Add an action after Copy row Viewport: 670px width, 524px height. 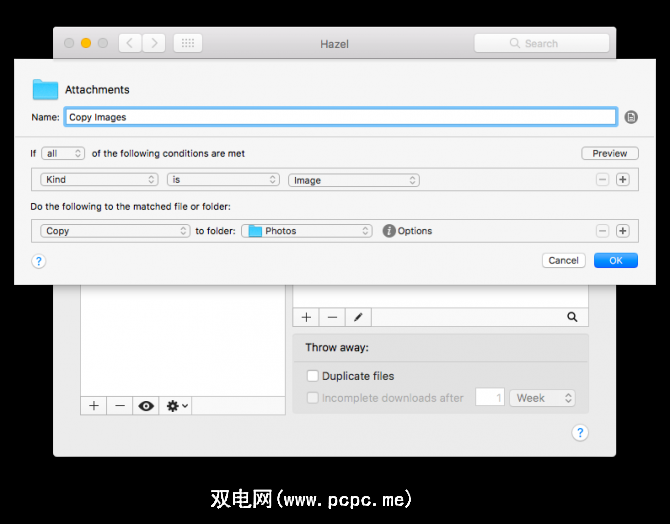[623, 231]
